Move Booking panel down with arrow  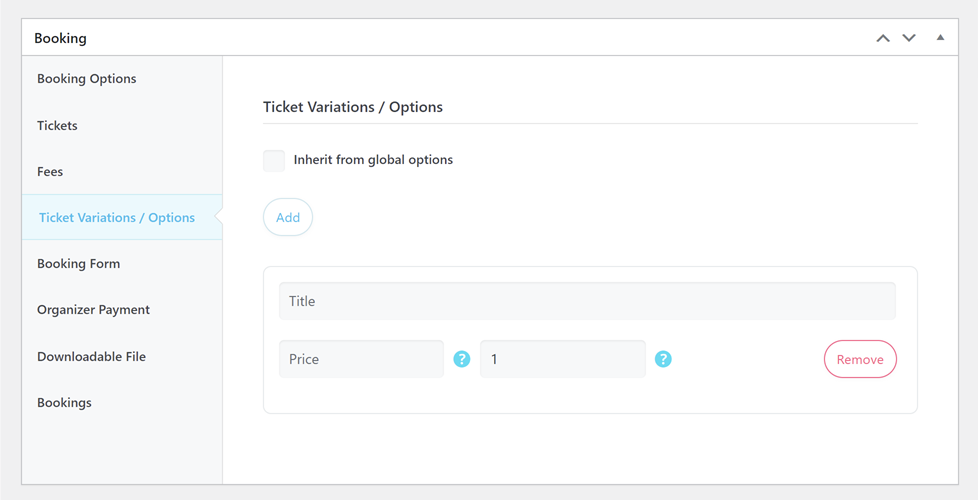tap(909, 38)
